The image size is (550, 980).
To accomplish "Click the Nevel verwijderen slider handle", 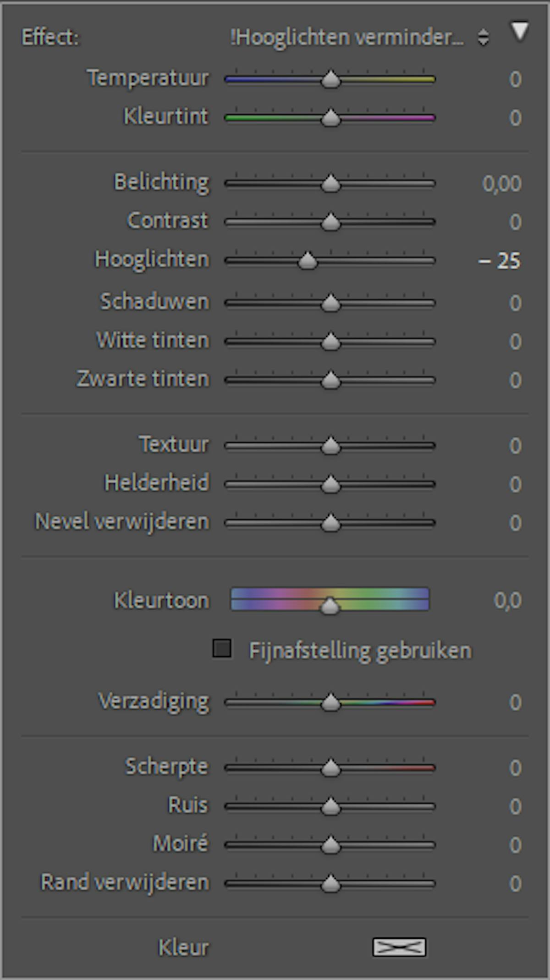I will 330,523.
